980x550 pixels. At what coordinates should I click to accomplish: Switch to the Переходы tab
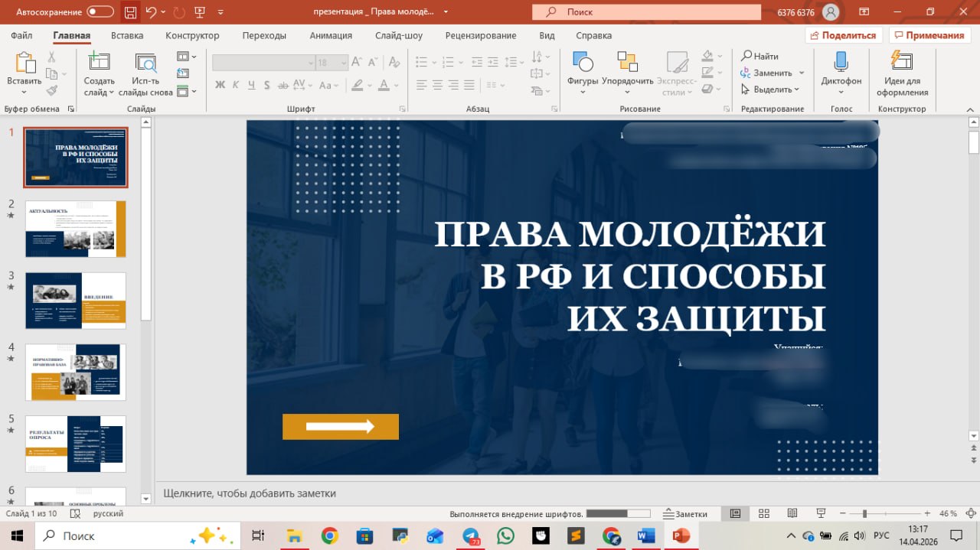click(x=264, y=35)
